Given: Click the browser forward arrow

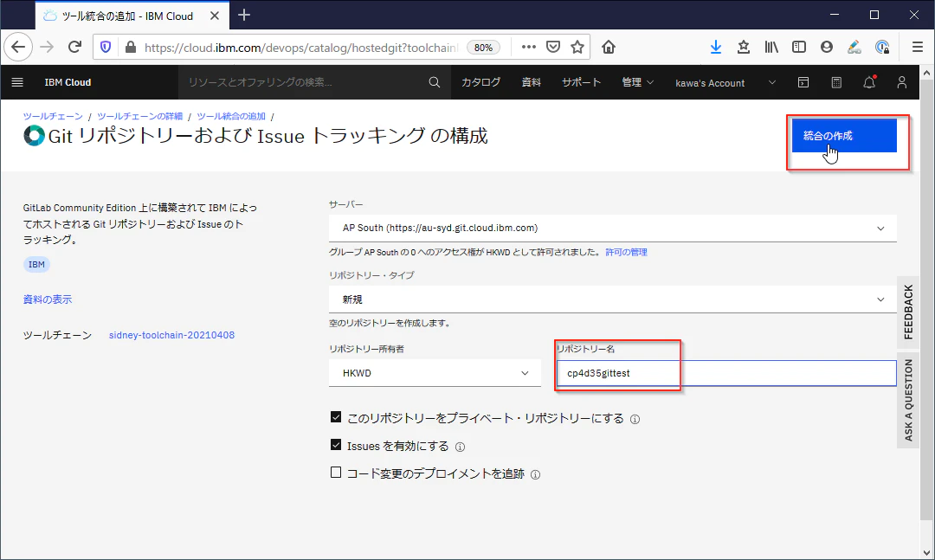Looking at the screenshot, I should (47, 47).
